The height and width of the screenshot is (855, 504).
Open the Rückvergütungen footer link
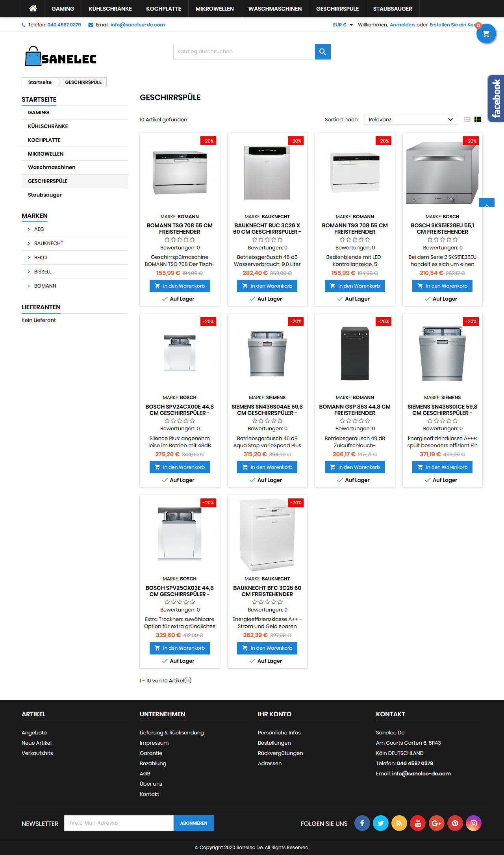tap(280, 753)
